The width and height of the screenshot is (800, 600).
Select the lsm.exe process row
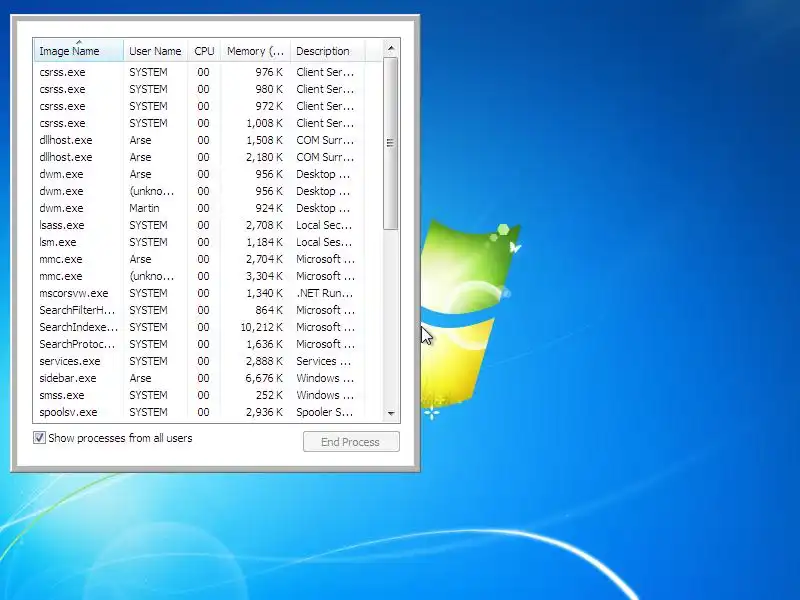coord(208,242)
